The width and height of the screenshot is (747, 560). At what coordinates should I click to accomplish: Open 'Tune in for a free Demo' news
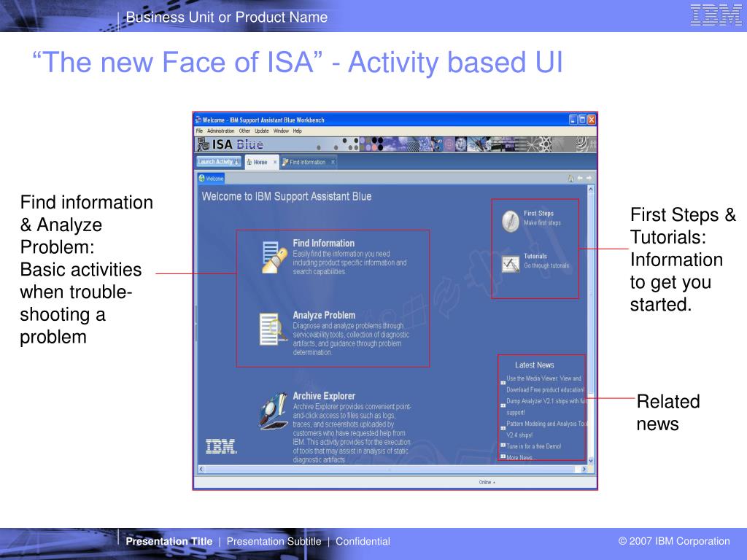533,447
